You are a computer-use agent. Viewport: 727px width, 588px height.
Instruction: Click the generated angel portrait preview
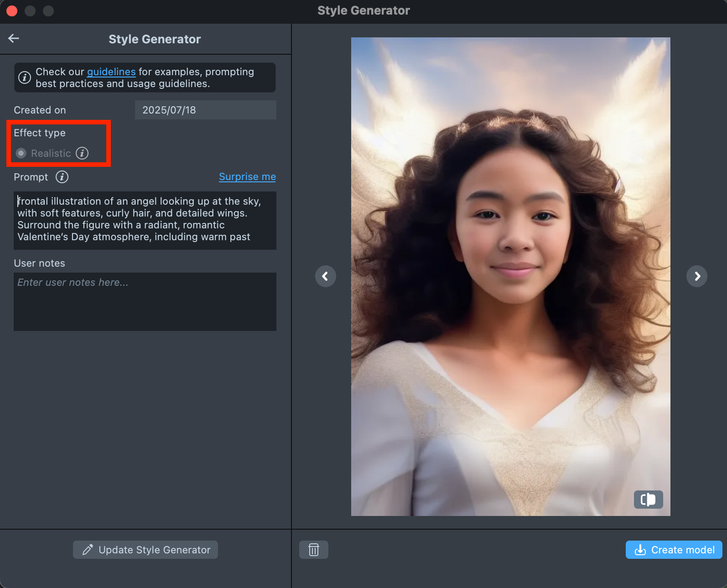pos(510,276)
